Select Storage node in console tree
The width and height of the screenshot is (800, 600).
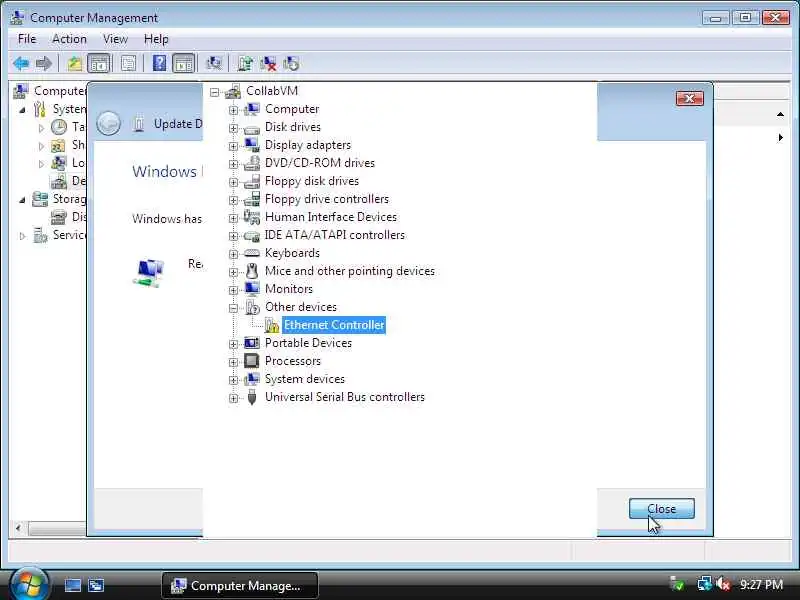[x=69, y=199]
